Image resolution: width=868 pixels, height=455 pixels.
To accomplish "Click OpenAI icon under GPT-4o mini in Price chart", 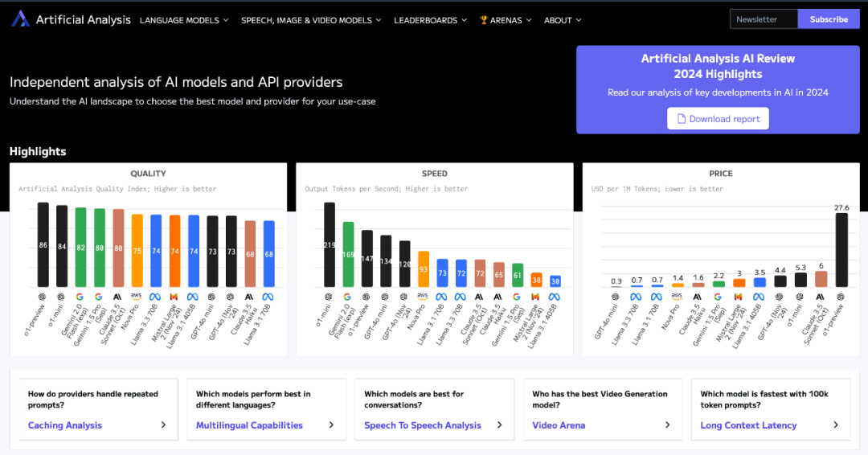I will (x=615, y=297).
